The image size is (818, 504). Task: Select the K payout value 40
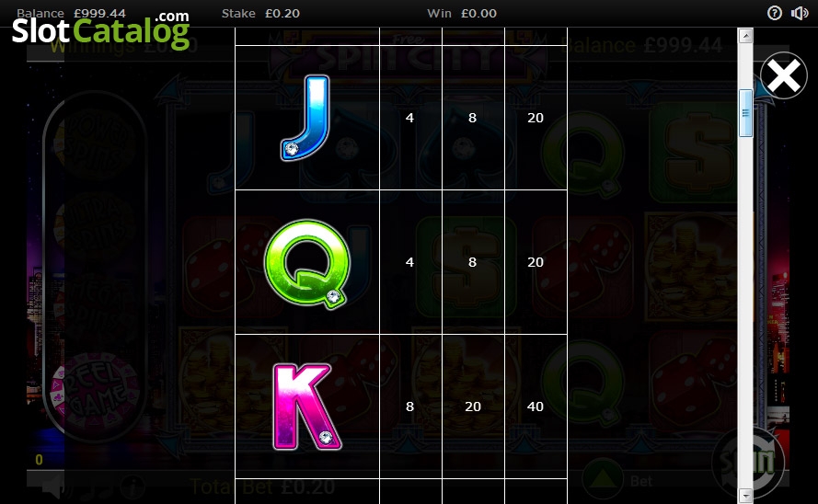(x=536, y=407)
